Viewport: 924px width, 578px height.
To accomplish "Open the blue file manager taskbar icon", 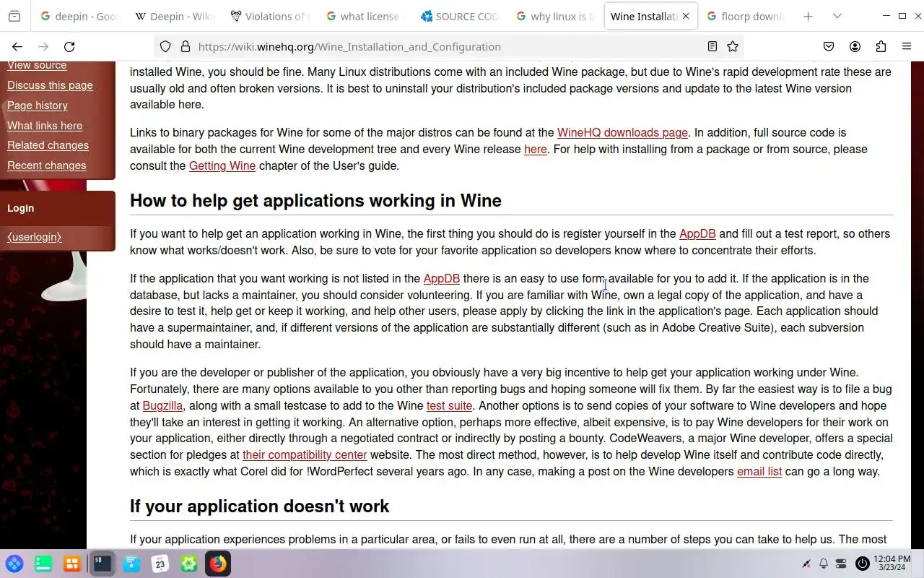I will 131,564.
